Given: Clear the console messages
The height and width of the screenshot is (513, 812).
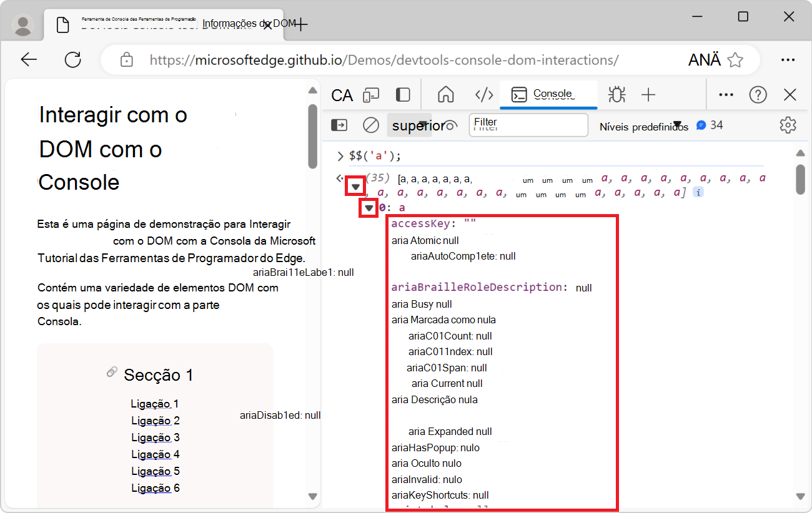Looking at the screenshot, I should [x=370, y=125].
